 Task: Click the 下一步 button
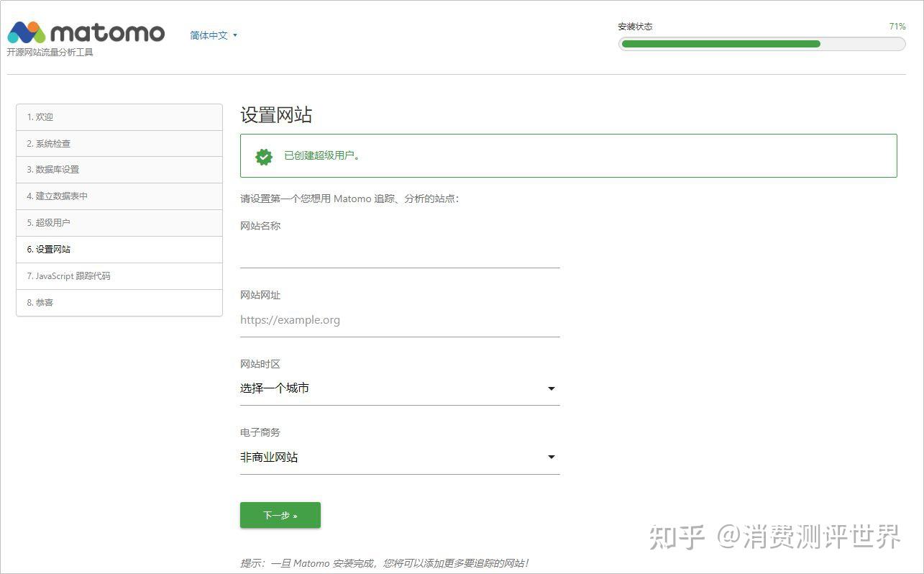point(280,515)
